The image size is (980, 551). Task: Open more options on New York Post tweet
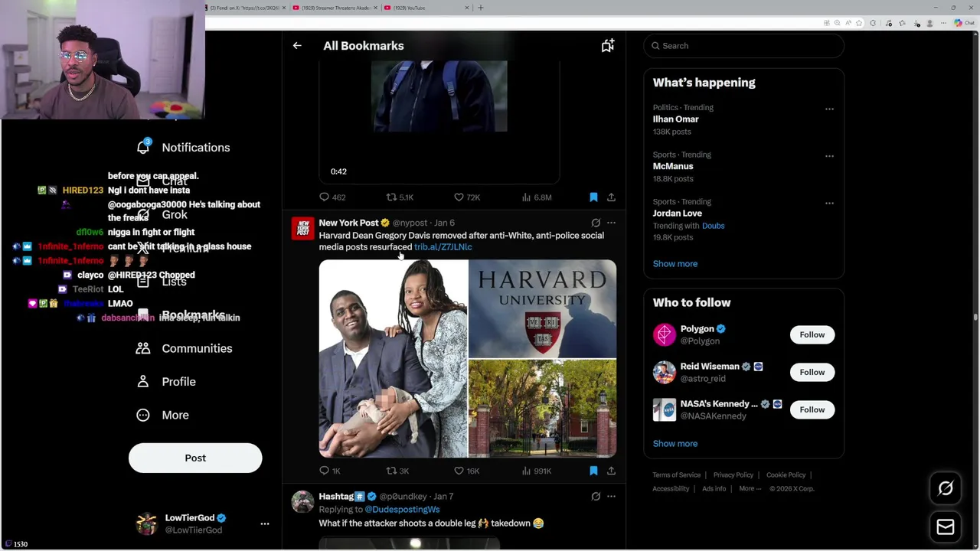click(611, 223)
